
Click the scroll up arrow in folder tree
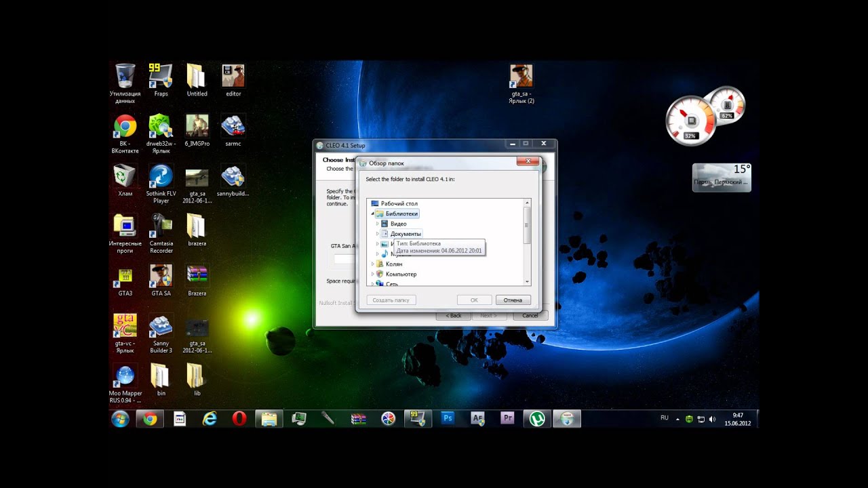(x=526, y=203)
